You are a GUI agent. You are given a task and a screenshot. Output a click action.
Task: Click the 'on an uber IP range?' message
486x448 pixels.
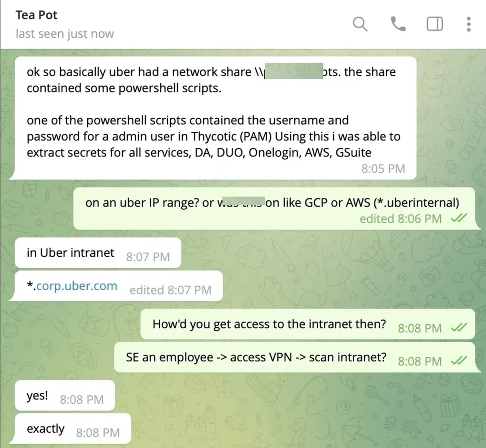coord(274,208)
